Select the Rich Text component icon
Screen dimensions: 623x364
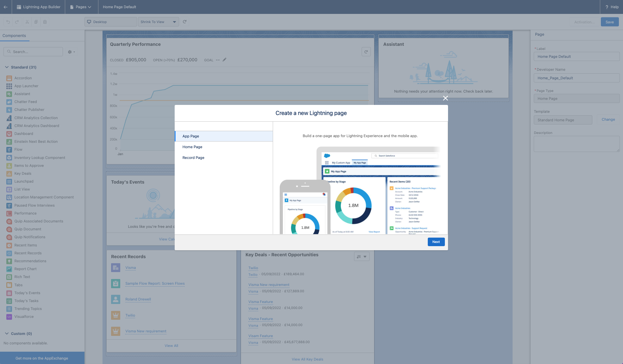[x=9, y=277]
